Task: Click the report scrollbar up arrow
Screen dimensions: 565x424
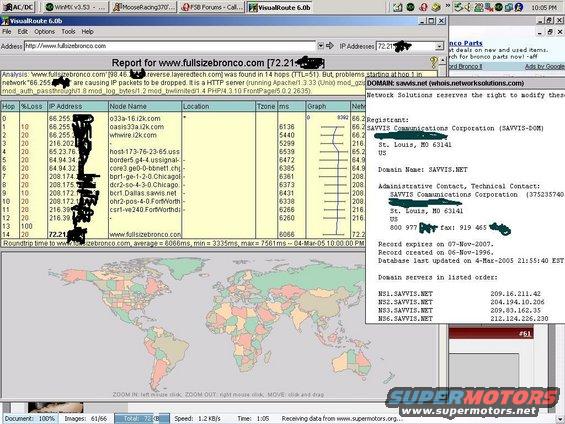Action: 443,60
